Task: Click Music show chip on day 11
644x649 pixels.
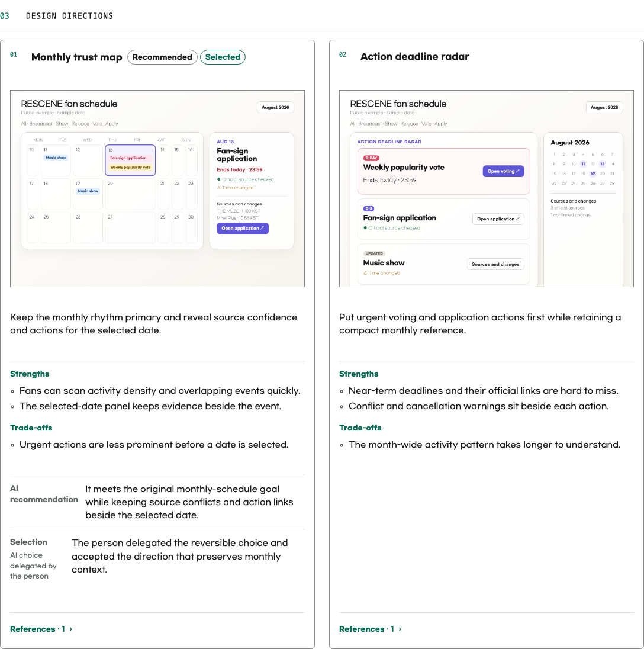Action: point(56,158)
